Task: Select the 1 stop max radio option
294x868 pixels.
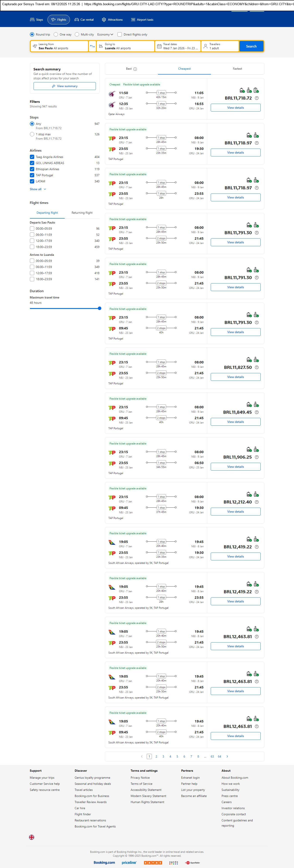Action: point(32,134)
